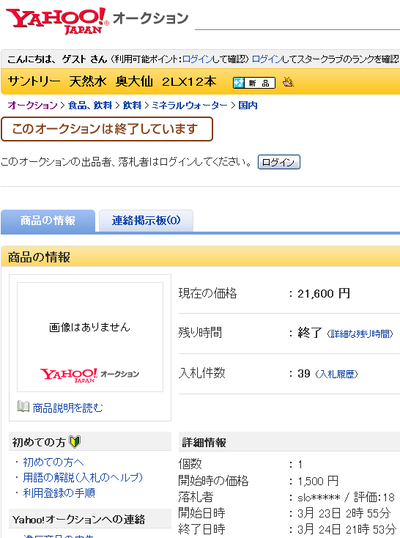Image resolution: width=400 pixels, height=538 pixels.
Task: Click the Yahoo!オークションへの連絡 header
Action: pos(90,519)
